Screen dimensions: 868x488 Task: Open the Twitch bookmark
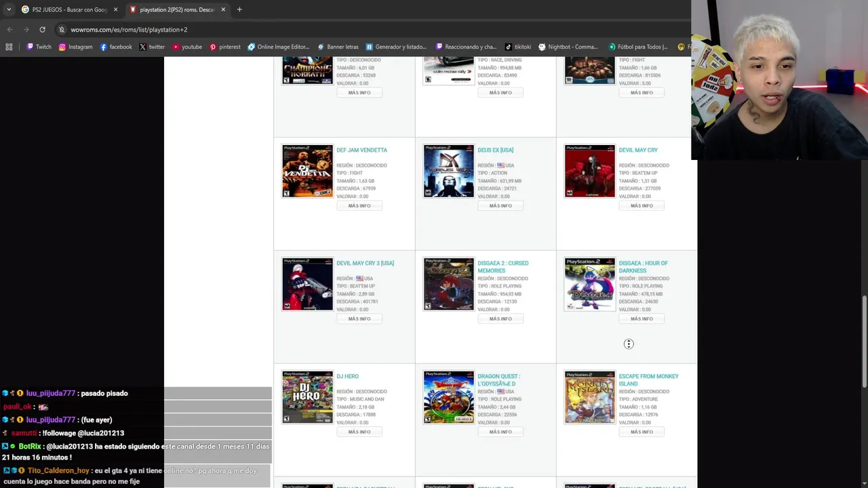[x=39, y=47]
